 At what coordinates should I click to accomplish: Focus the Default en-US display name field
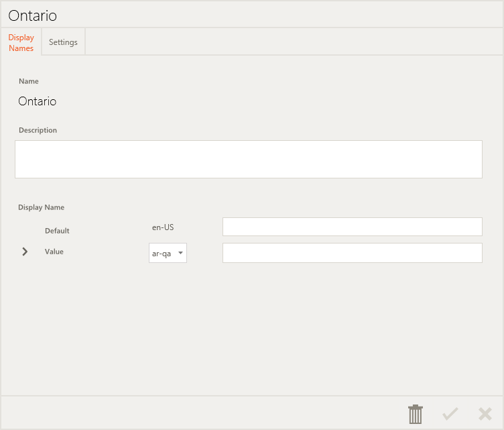tap(352, 227)
